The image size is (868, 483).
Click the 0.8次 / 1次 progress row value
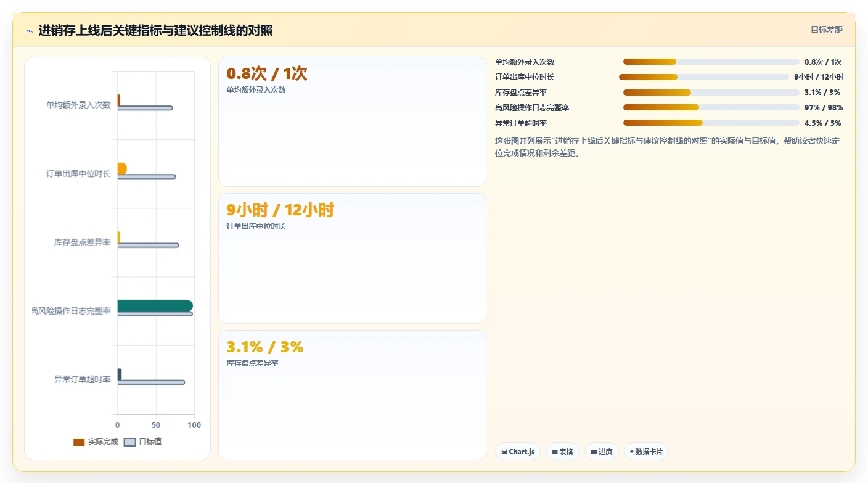[823, 62]
